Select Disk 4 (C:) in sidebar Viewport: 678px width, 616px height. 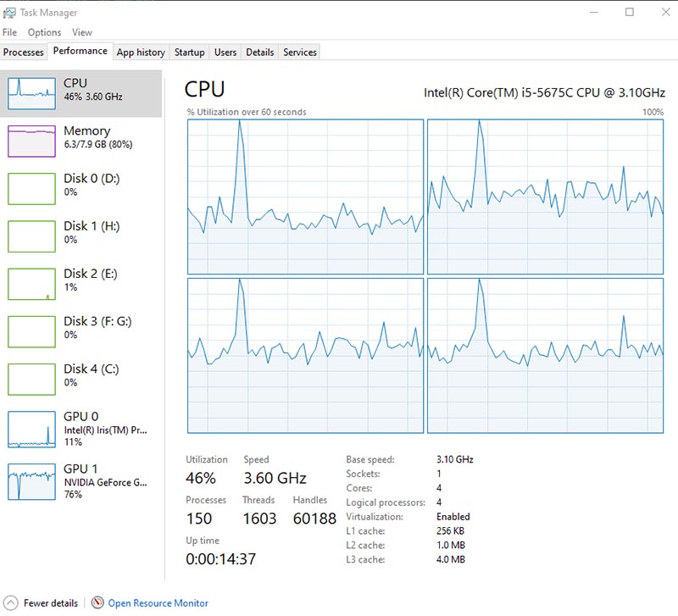click(x=81, y=379)
